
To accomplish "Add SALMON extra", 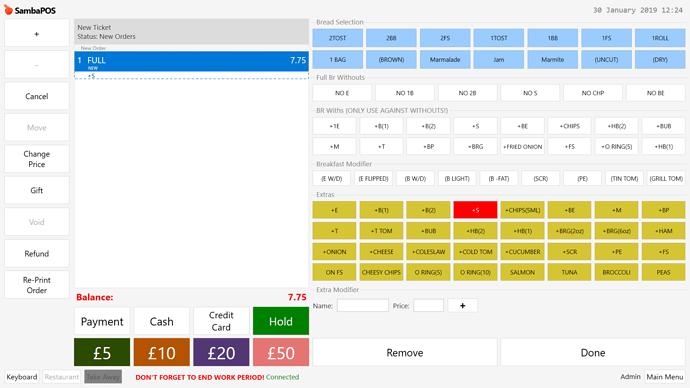I will tap(522, 272).
